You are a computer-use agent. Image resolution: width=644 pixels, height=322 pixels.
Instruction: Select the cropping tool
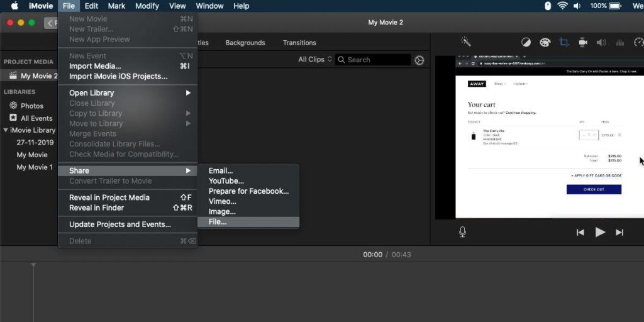[x=564, y=42]
